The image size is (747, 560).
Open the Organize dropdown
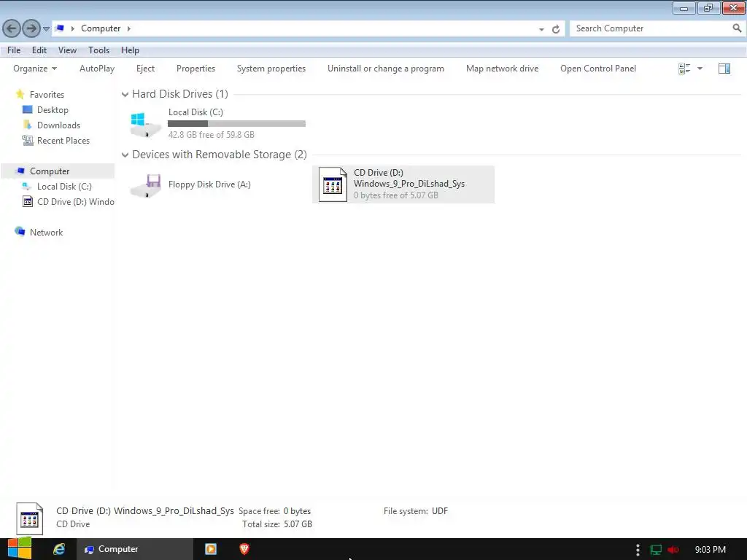click(x=35, y=69)
